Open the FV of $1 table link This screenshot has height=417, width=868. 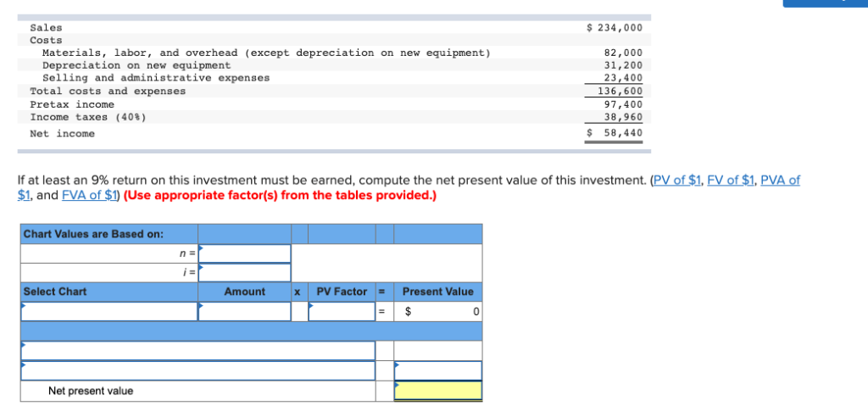pos(732,180)
